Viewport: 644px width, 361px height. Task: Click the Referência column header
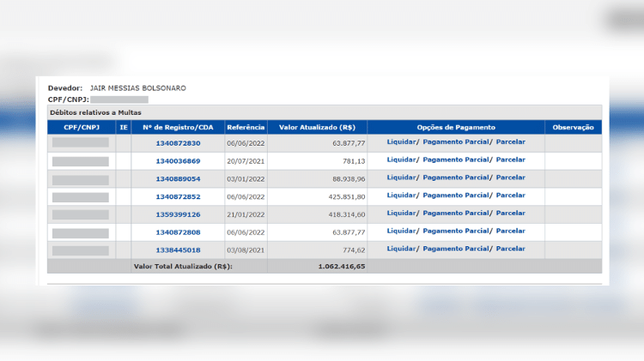[246, 127]
